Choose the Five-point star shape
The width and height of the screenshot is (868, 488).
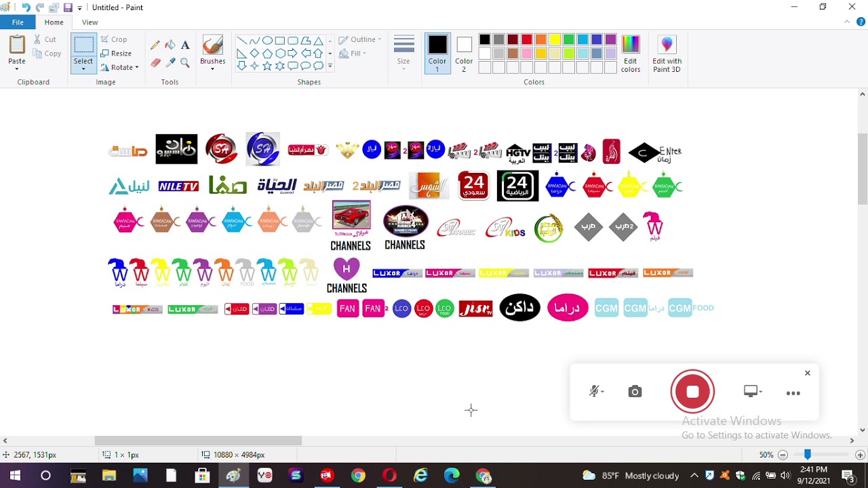click(267, 66)
